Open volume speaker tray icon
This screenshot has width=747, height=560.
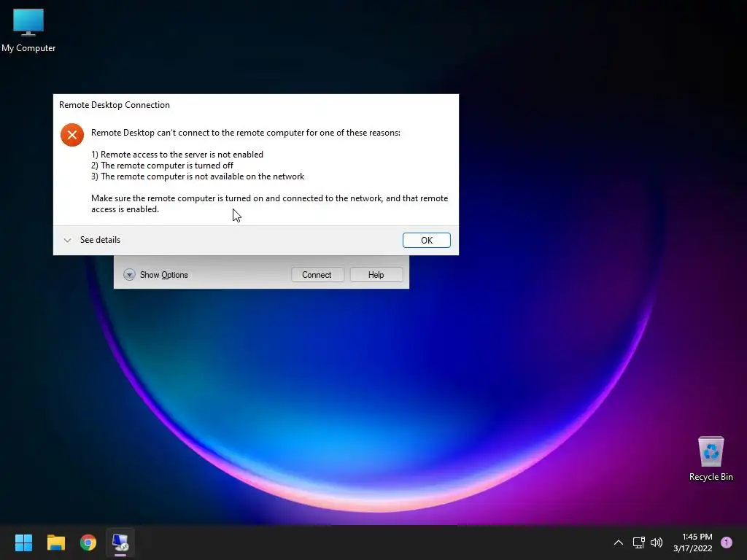657,542
